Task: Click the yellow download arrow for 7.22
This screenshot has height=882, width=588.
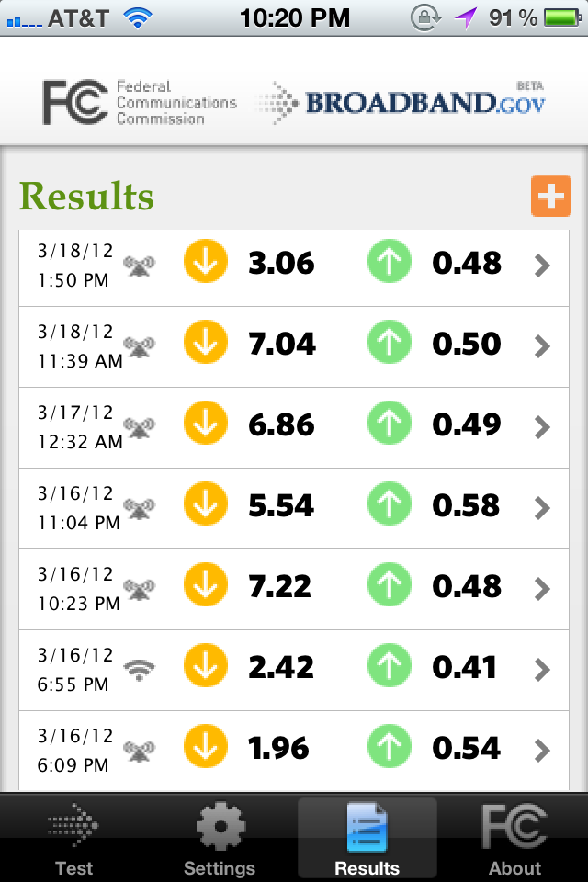Action: 206,585
